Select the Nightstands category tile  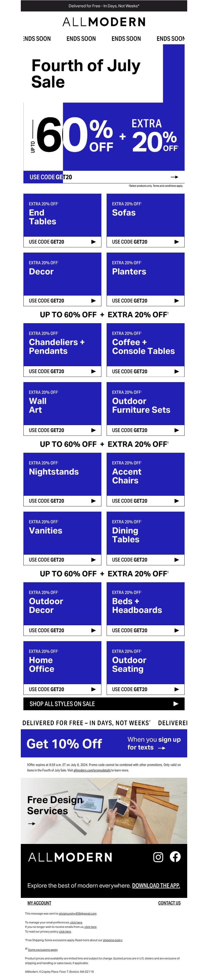pos(62,479)
